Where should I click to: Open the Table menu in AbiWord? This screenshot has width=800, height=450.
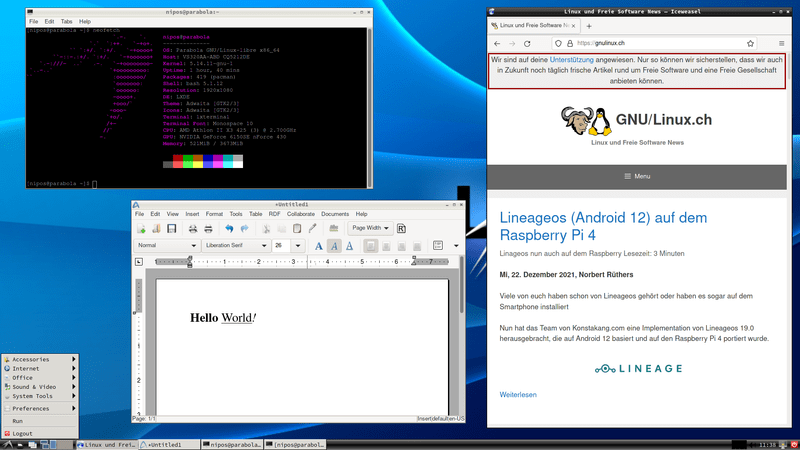256,214
